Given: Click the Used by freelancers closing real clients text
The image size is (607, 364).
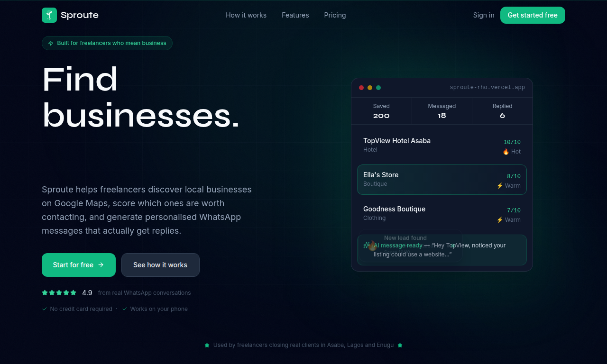Looking at the screenshot, I should [303, 345].
